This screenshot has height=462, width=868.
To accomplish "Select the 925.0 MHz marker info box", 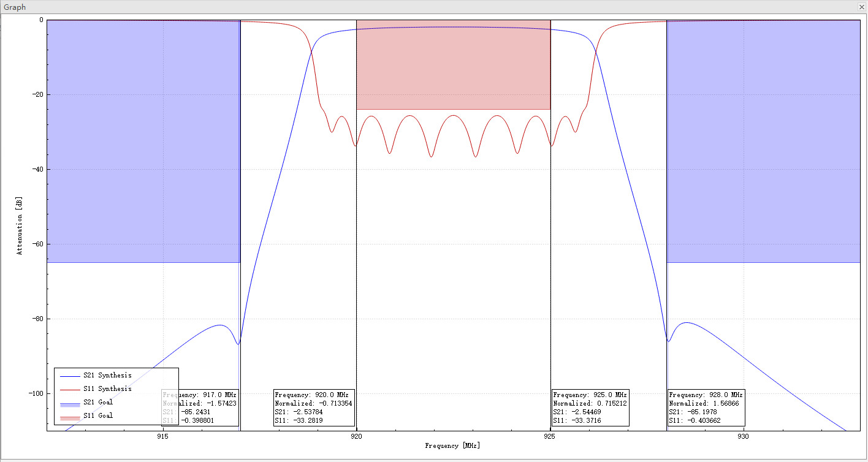I will pyautogui.click(x=590, y=408).
